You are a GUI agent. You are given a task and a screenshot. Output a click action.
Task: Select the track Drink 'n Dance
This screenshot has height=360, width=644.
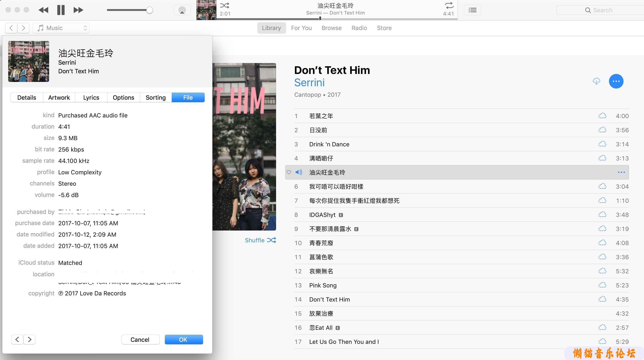[x=461, y=144]
